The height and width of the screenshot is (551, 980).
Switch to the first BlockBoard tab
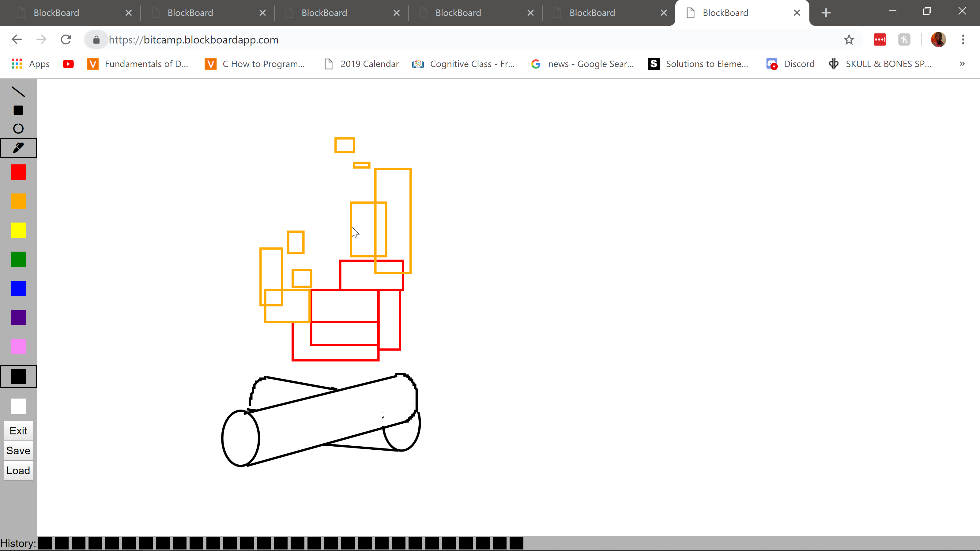56,13
